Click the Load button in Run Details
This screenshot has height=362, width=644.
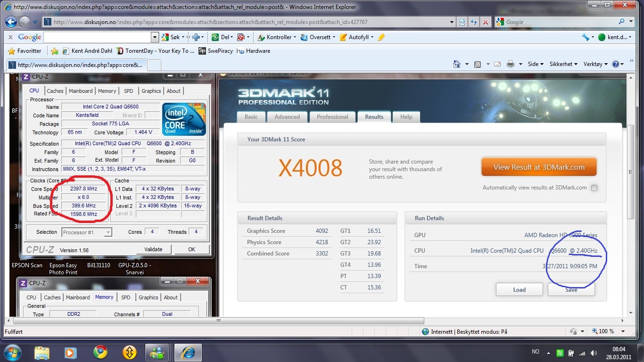tap(519, 289)
